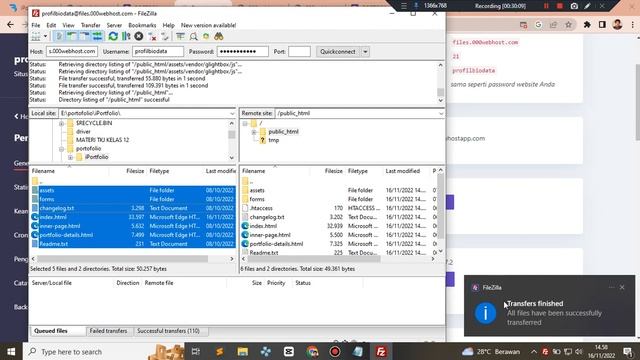Expand the $RECYCLE.BIN folder in local tree
Image resolution: width=640 pixels, height=360 pixels.
tap(62, 123)
